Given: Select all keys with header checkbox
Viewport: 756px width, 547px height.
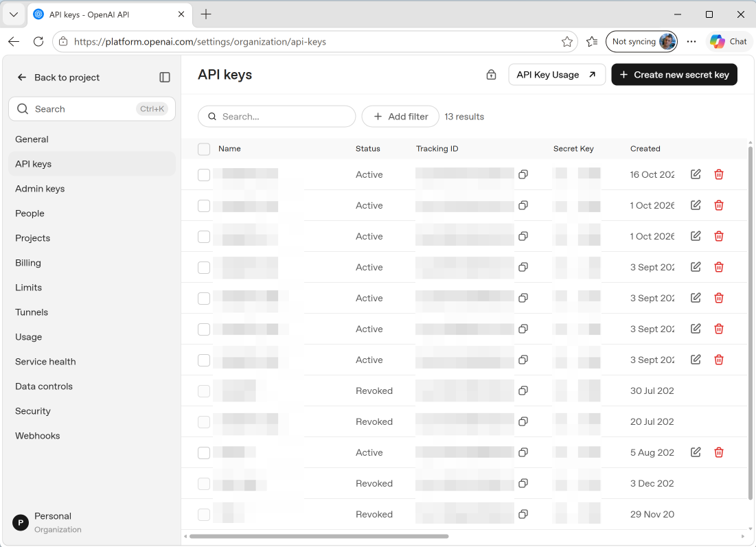Looking at the screenshot, I should (x=204, y=149).
